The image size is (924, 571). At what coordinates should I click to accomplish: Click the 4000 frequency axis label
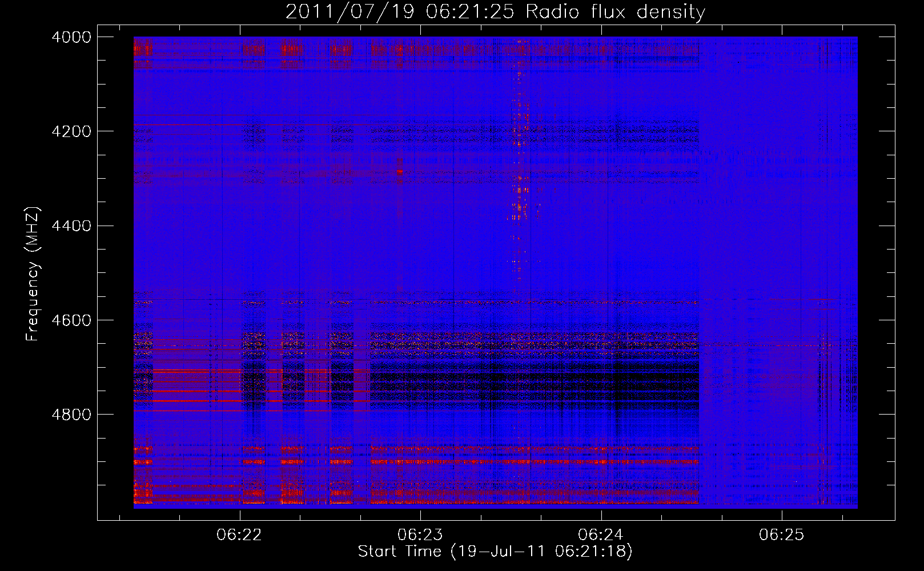71,37
